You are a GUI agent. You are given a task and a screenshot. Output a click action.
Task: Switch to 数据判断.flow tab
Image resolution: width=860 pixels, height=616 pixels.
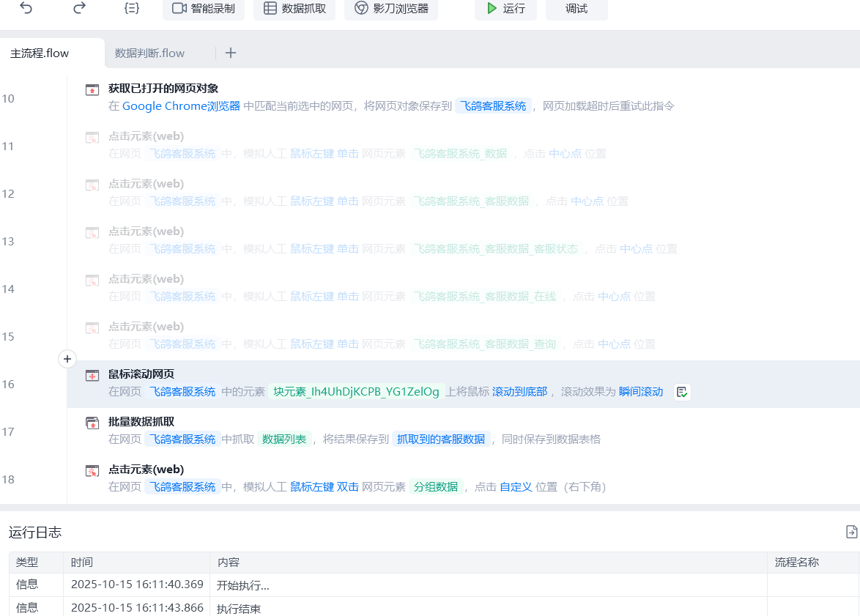click(149, 53)
